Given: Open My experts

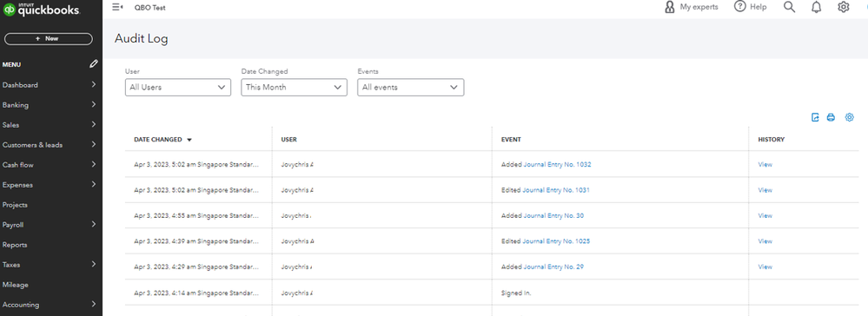Looking at the screenshot, I should coord(691,7).
